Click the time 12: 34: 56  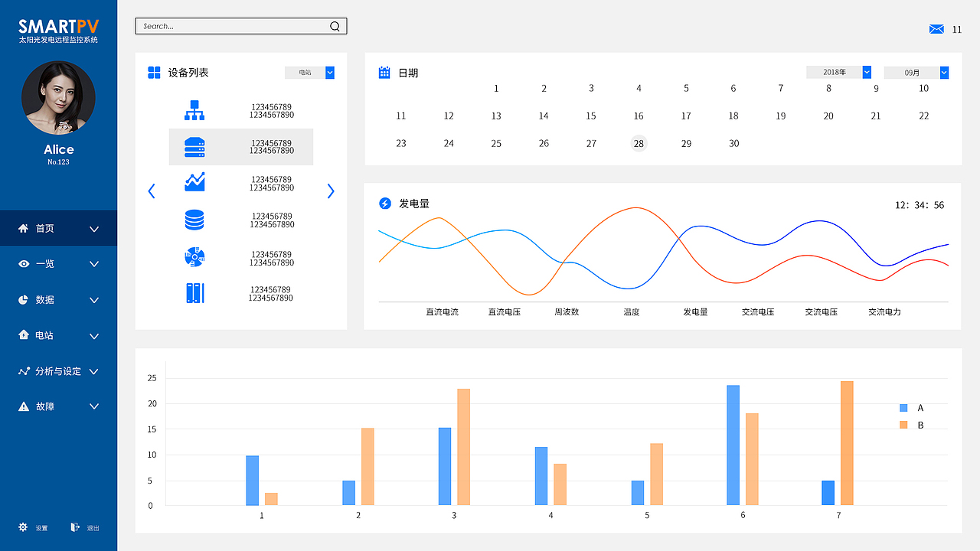(920, 205)
